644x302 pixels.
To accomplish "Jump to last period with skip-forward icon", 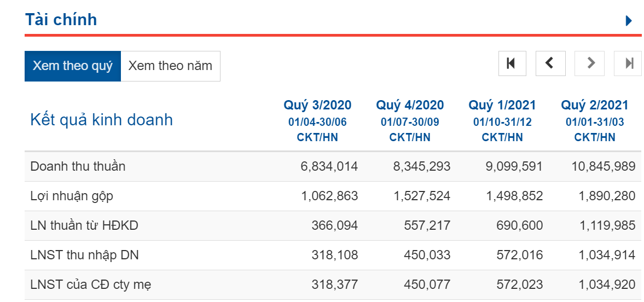I will point(628,63).
